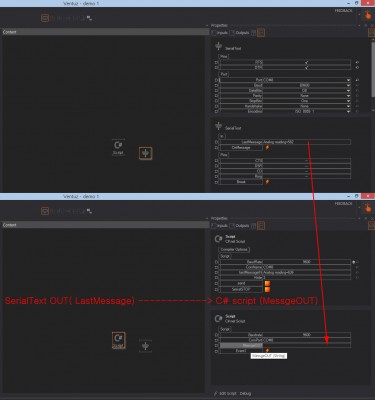The width and height of the screenshot is (375, 400).
Task: Expand the Encoding dropdown
Action: click(348, 111)
